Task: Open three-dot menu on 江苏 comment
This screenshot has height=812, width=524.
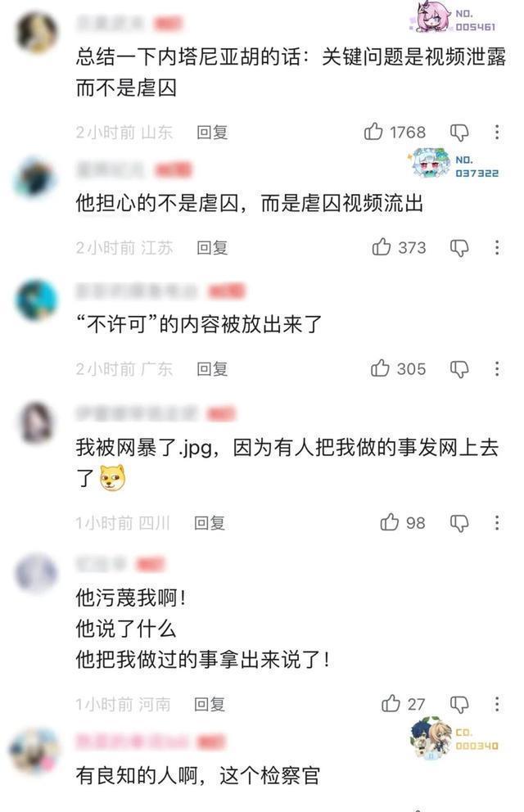Action: [496, 247]
